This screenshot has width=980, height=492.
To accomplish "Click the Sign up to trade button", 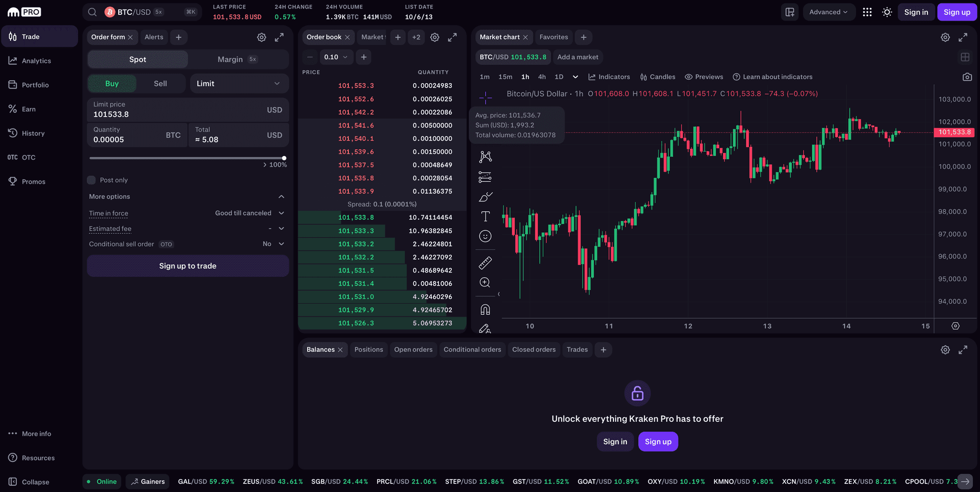I will click(188, 266).
